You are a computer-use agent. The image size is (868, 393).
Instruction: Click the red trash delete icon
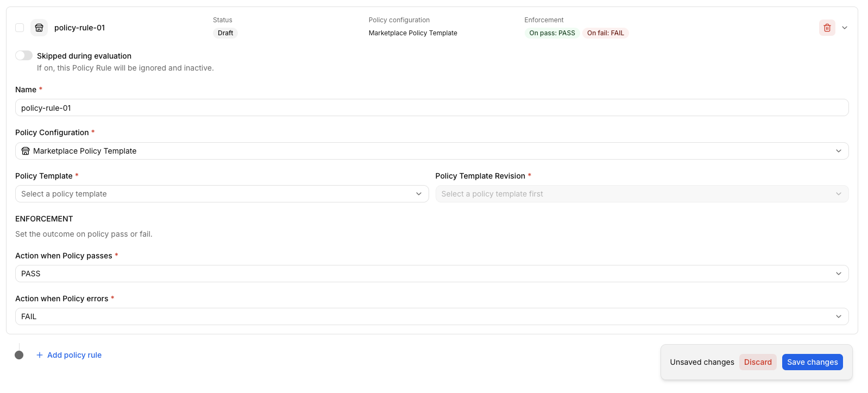coord(827,28)
